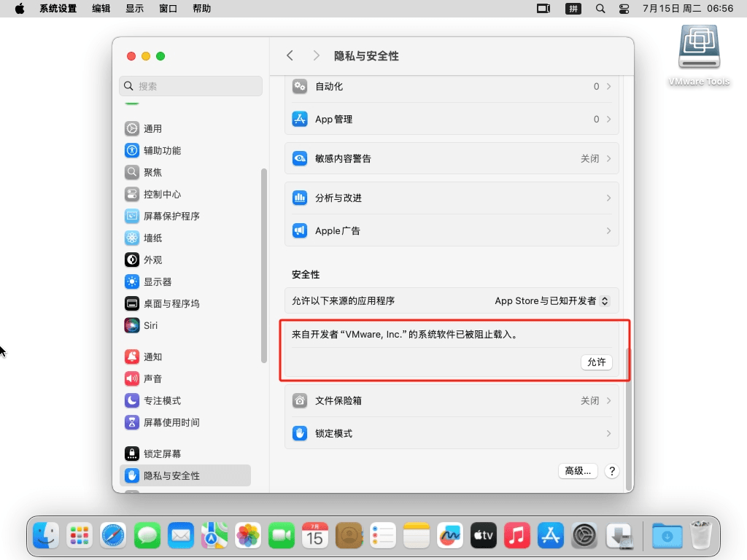Click the help question mark button
747x560 pixels.
[612, 472]
